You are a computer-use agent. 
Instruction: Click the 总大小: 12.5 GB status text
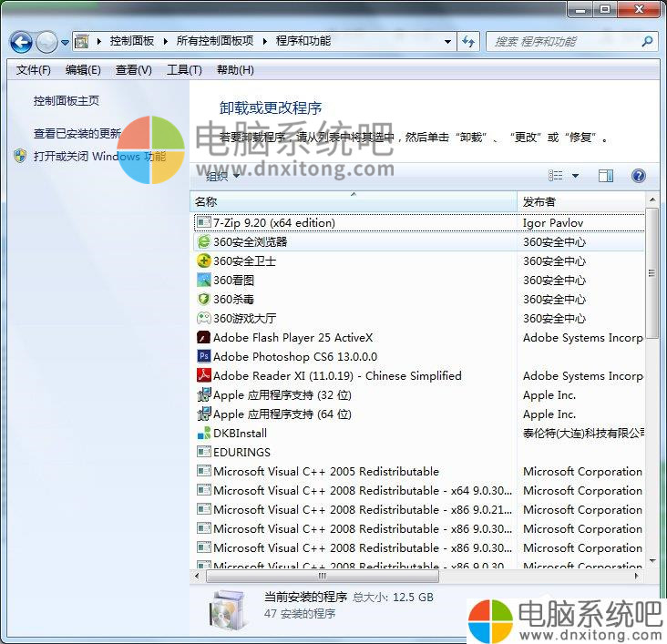point(393,598)
